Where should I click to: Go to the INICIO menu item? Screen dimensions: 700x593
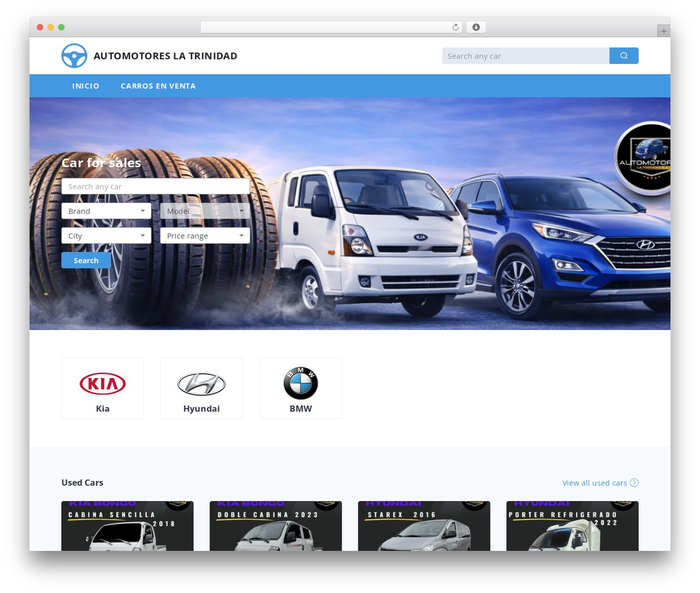tap(86, 86)
